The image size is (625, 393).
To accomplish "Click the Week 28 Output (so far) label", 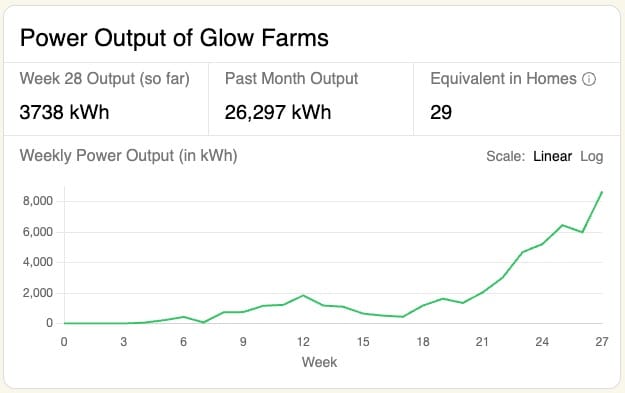I will (104, 79).
